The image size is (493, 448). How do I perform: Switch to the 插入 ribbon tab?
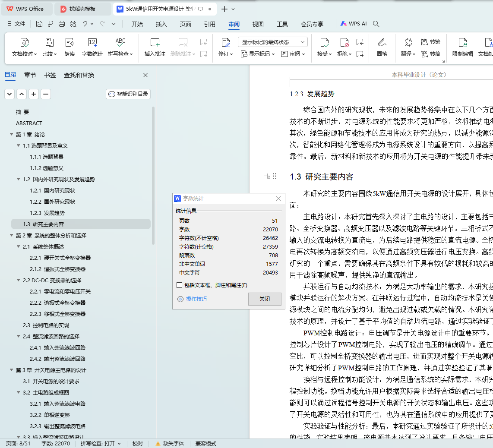(161, 24)
